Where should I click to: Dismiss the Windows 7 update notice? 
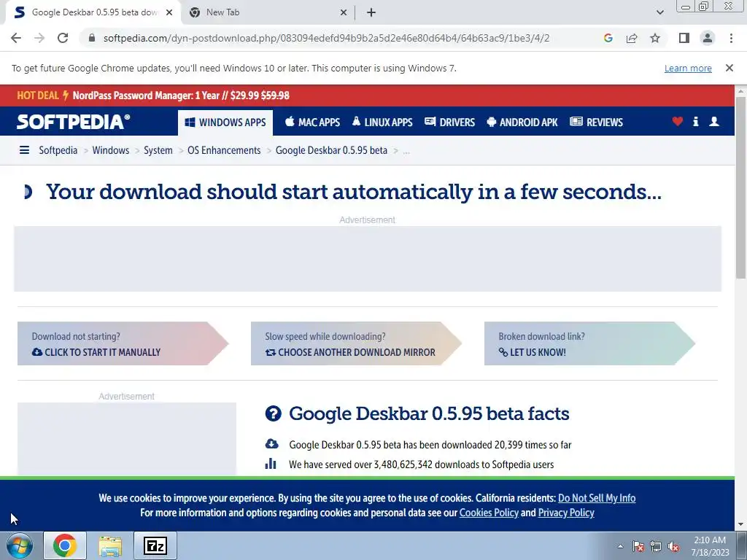pyautogui.click(x=729, y=68)
